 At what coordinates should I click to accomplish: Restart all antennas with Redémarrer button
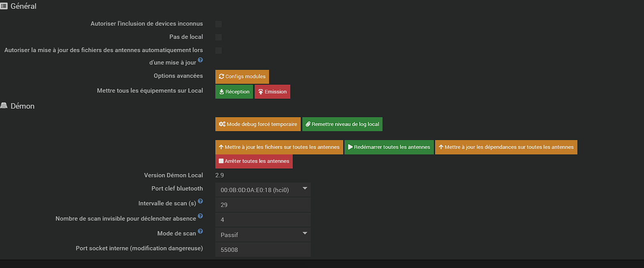pos(389,147)
